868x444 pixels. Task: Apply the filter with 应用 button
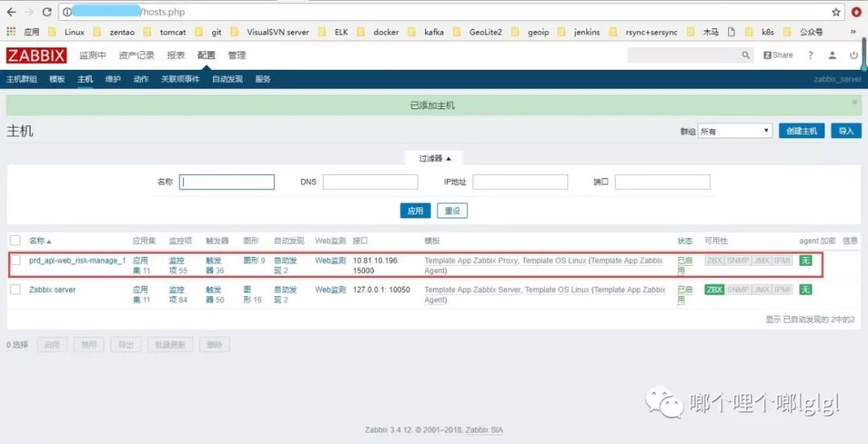point(416,210)
